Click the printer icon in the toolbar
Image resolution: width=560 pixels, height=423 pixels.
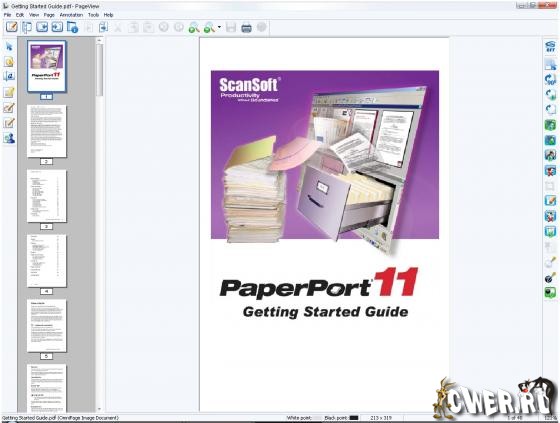(246, 28)
